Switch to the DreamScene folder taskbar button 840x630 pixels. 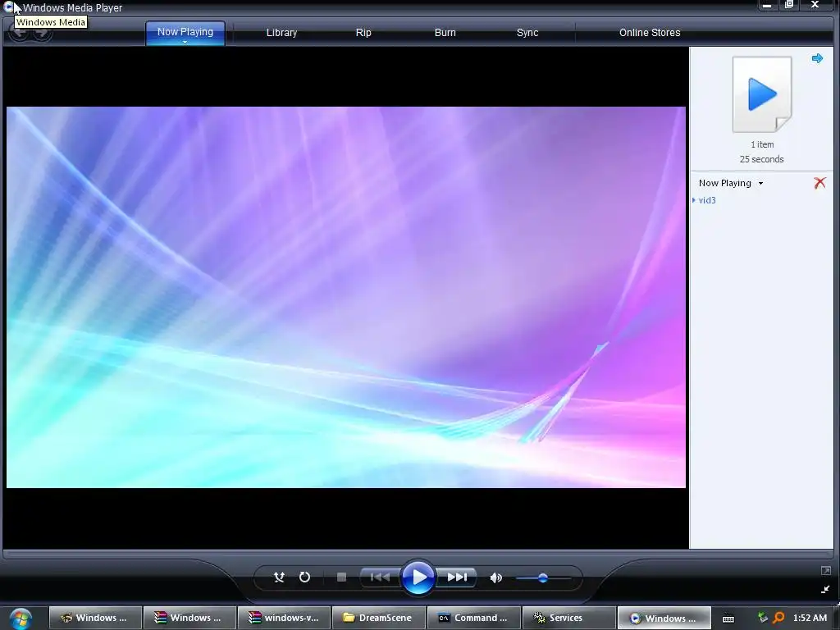point(379,618)
